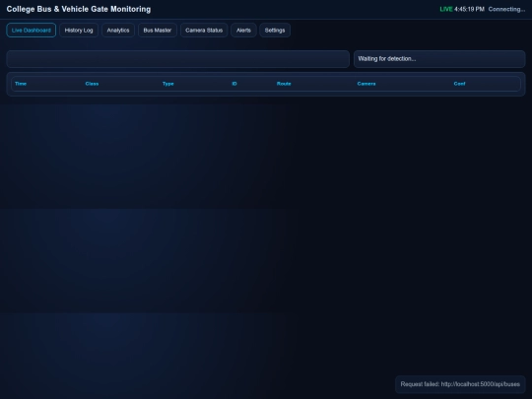The image size is (532, 399).
Task: Click the 4:45:19 PM clock display
Action: (x=469, y=9)
